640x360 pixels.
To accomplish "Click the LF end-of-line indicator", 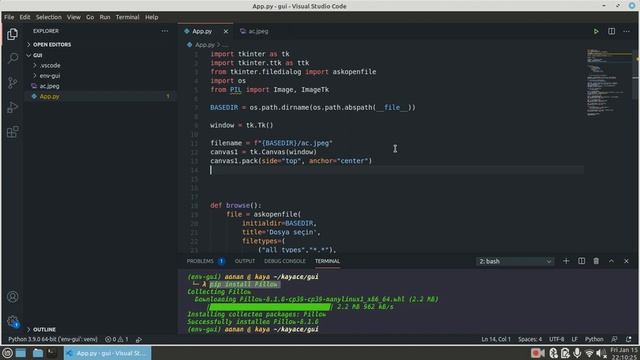I will point(574,339).
